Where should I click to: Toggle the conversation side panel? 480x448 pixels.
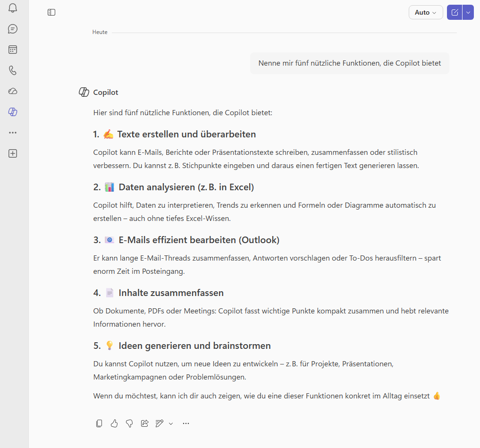(x=51, y=12)
